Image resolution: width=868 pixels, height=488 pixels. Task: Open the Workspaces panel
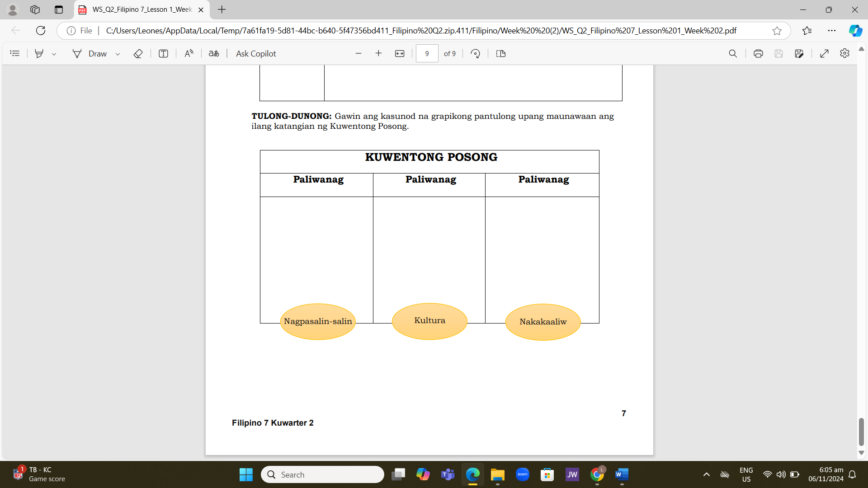point(35,9)
